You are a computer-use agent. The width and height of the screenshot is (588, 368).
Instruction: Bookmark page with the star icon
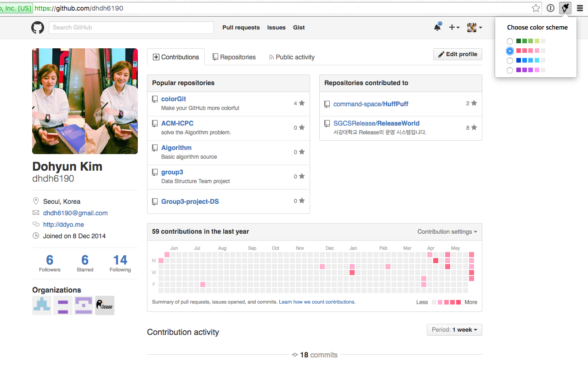coord(536,8)
